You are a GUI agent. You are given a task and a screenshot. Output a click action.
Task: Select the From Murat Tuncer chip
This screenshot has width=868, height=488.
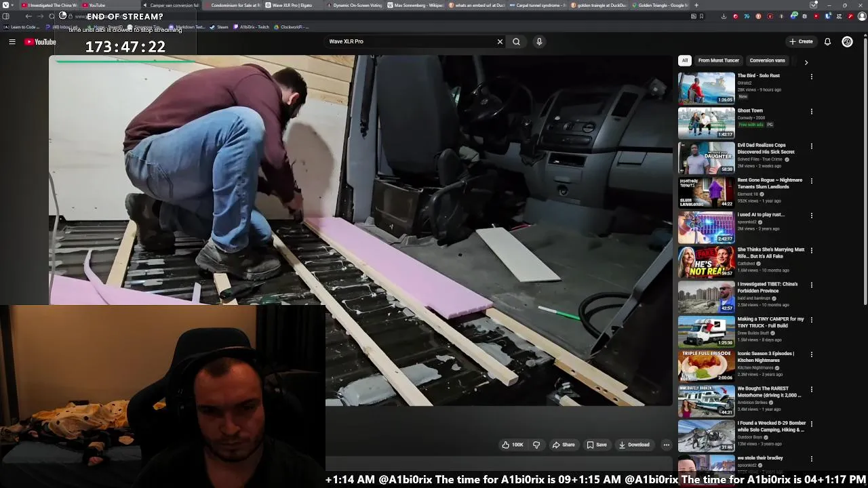click(x=718, y=60)
